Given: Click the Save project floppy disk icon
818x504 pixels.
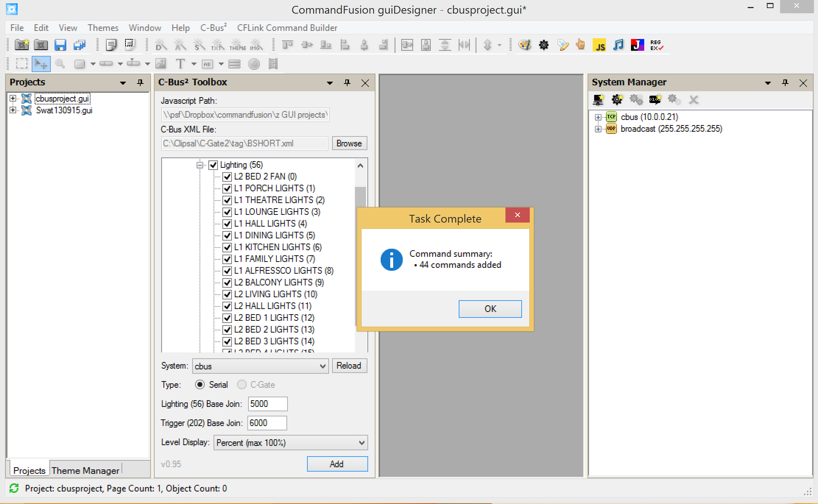Looking at the screenshot, I should coord(60,45).
